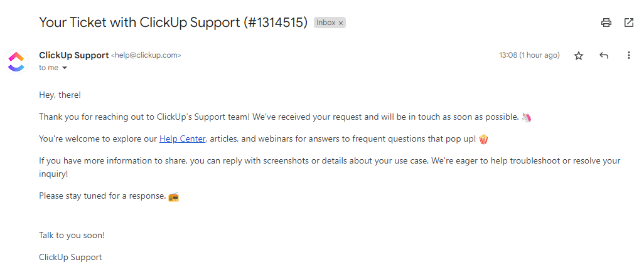Reply using the arrow icon
644x277 pixels.
point(604,55)
